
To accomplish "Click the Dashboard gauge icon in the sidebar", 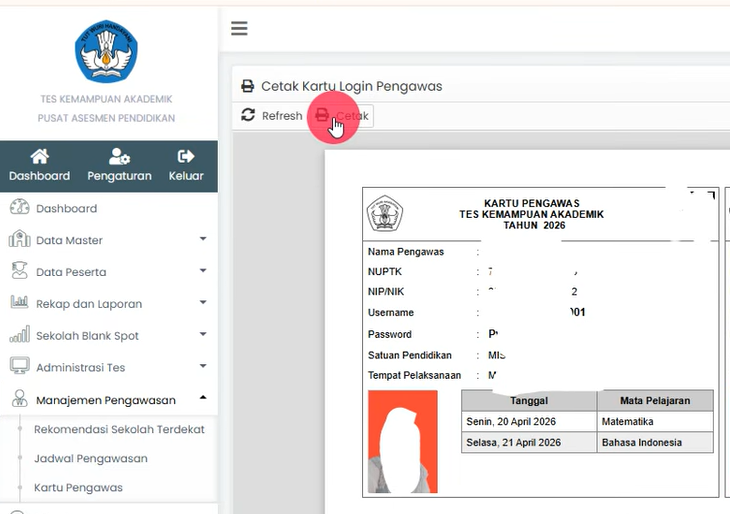I will (20, 207).
